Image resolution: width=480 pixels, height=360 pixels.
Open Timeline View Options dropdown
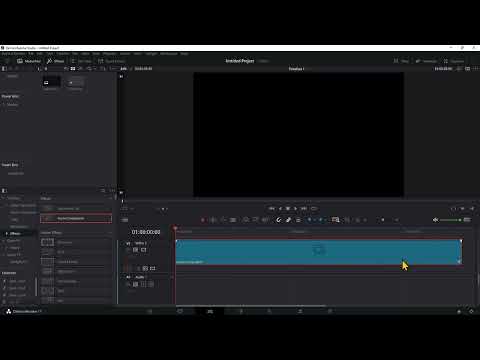125,220
